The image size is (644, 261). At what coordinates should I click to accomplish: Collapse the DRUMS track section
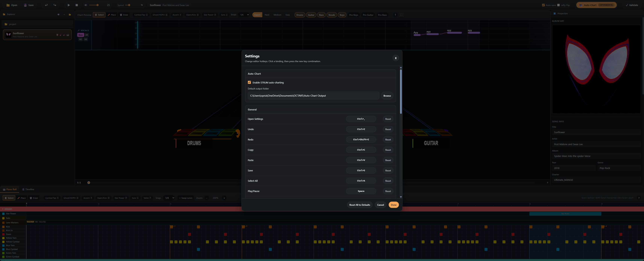pos(3,209)
